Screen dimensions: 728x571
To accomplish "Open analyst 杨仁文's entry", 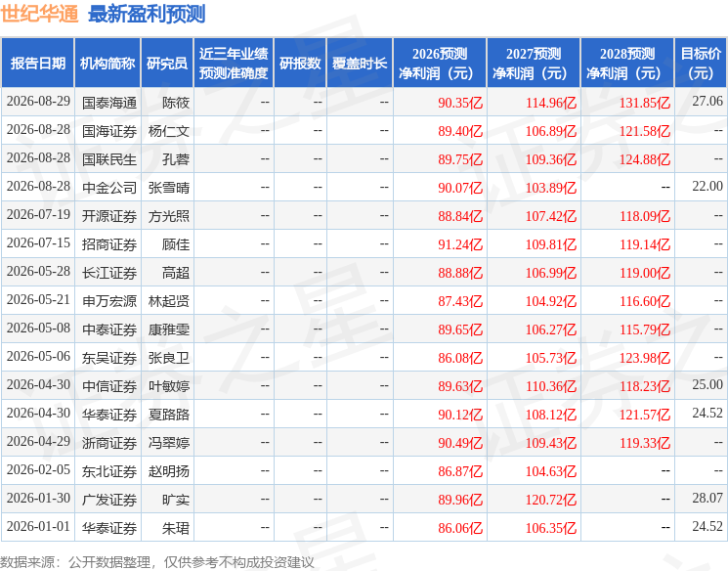I will (168, 131).
